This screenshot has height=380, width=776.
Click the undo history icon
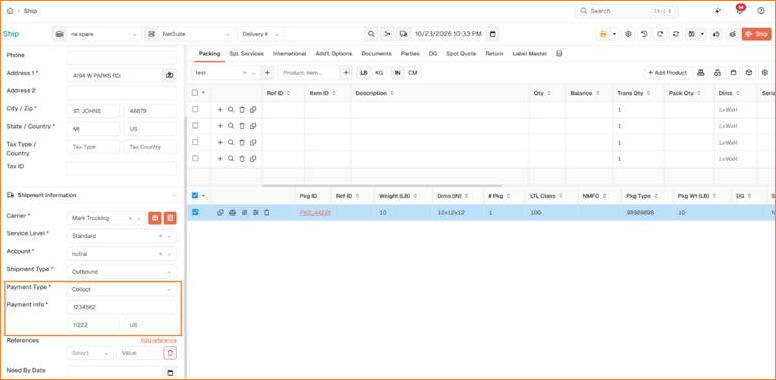pyautogui.click(x=644, y=34)
